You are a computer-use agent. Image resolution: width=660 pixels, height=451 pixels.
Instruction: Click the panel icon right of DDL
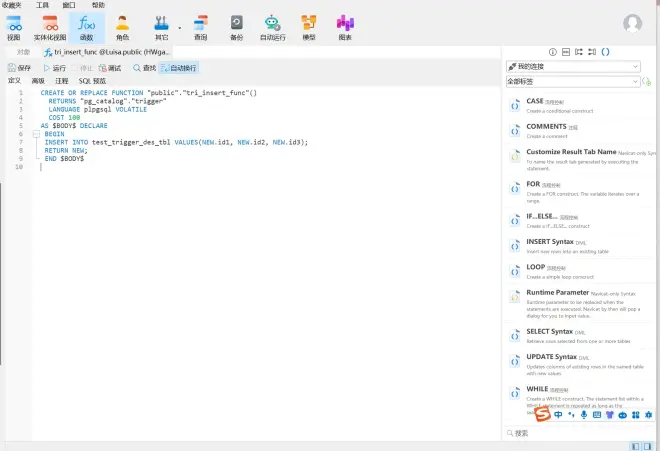[579, 52]
